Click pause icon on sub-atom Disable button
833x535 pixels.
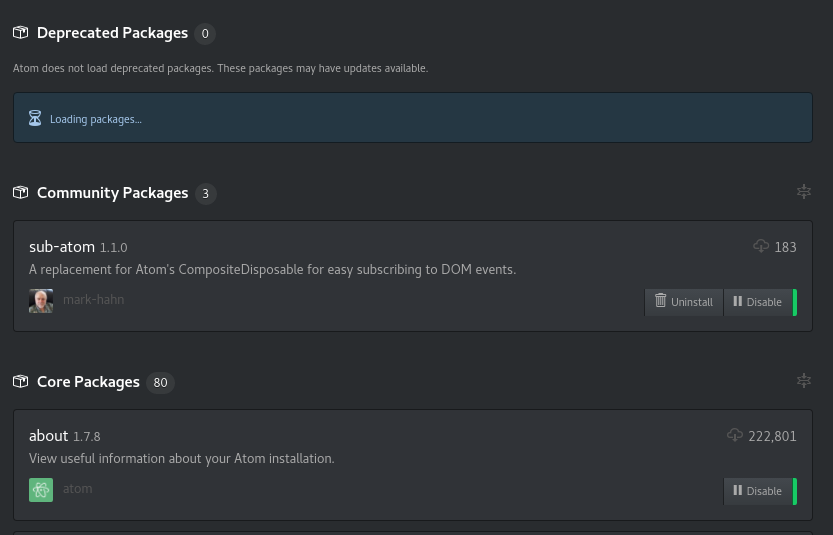pyautogui.click(x=737, y=301)
